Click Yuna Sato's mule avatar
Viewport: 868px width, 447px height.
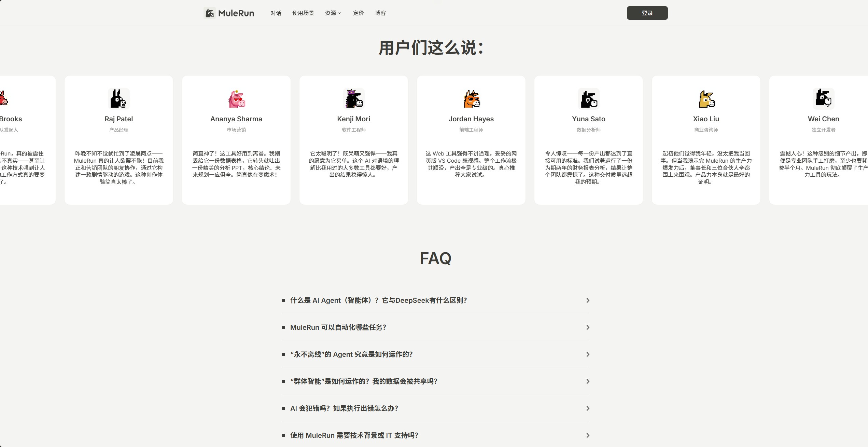(589, 99)
